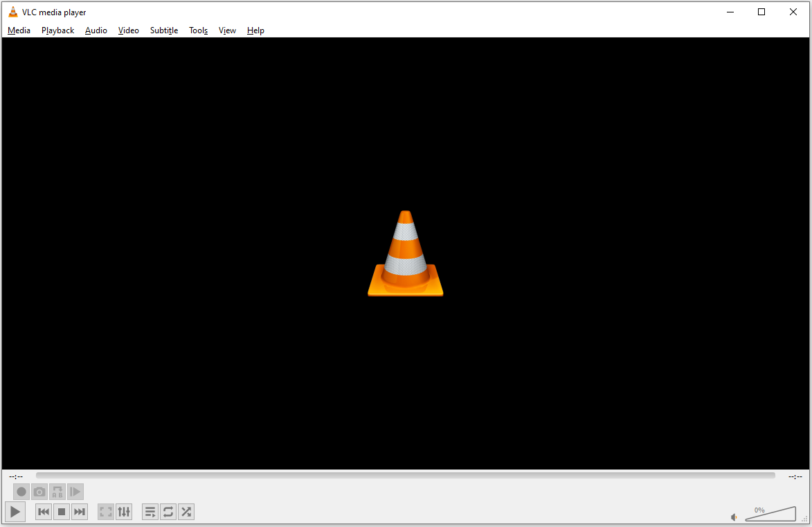
Task: Click the Previous media button
Action: [x=44, y=512]
